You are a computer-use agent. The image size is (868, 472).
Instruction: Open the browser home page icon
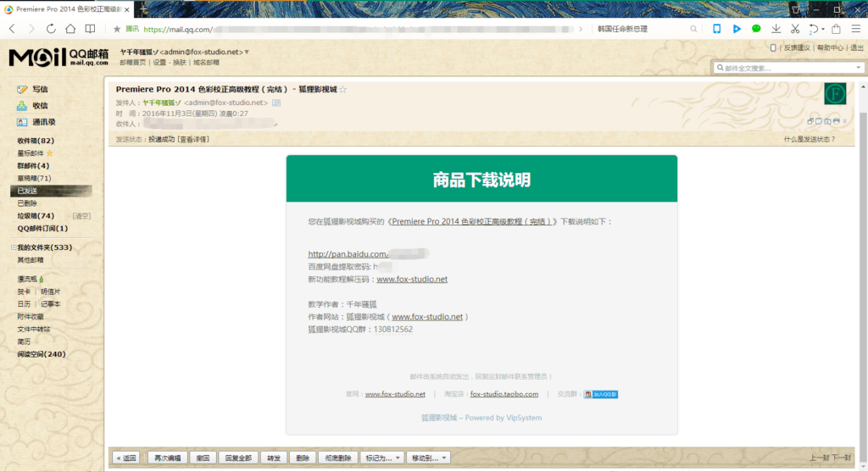pos(70,29)
